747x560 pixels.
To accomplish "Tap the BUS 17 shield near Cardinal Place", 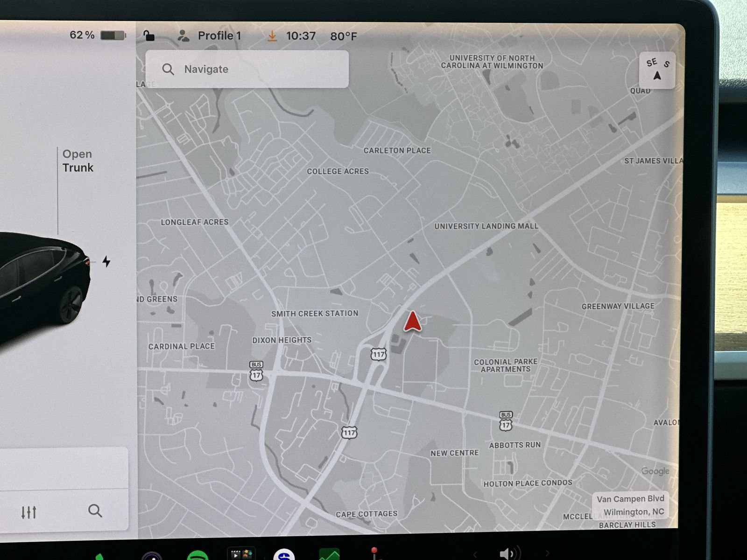I will 256,371.
